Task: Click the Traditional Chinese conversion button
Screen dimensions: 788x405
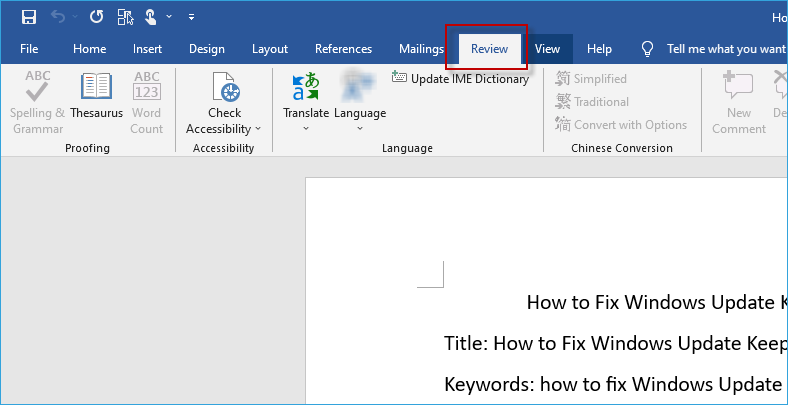Action: 592,102
